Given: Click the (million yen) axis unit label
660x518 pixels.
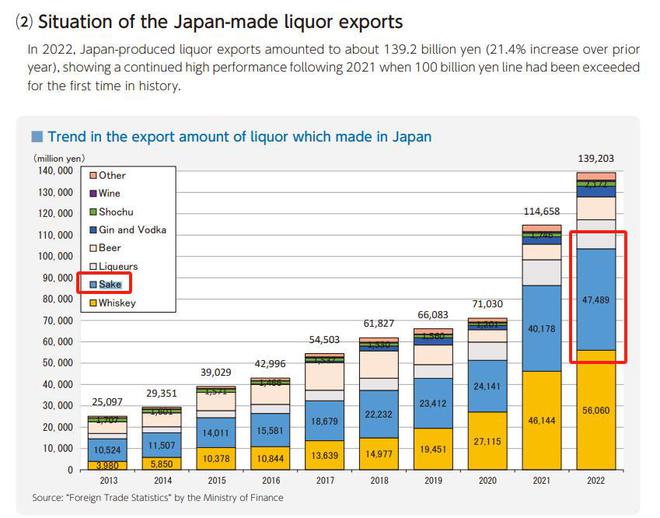Looking at the screenshot, I should coord(59,158).
